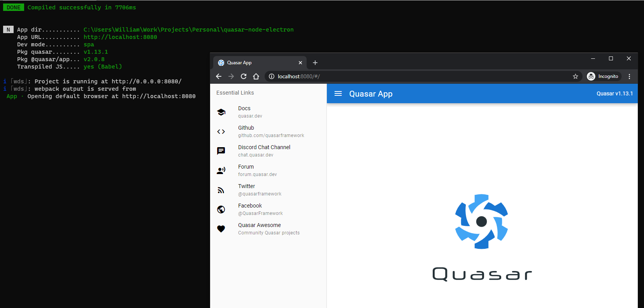Open the Chrome three-dot menu
This screenshot has height=308, width=644.
[629, 76]
